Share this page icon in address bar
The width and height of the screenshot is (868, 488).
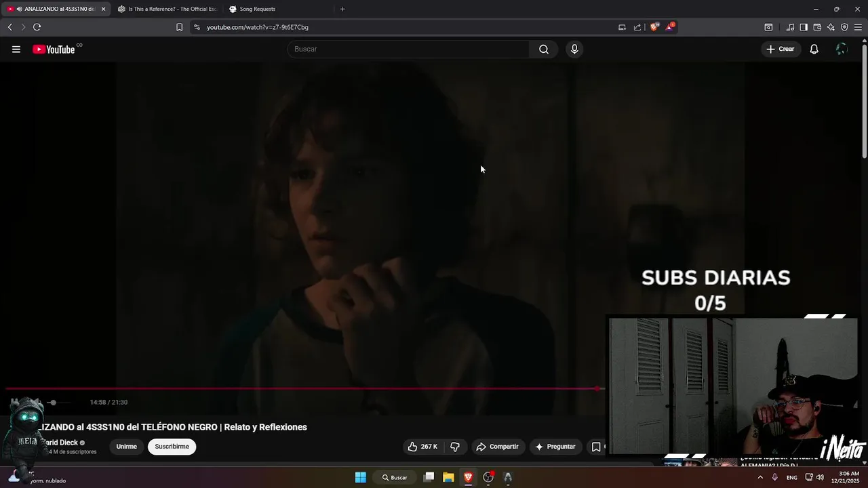(637, 27)
